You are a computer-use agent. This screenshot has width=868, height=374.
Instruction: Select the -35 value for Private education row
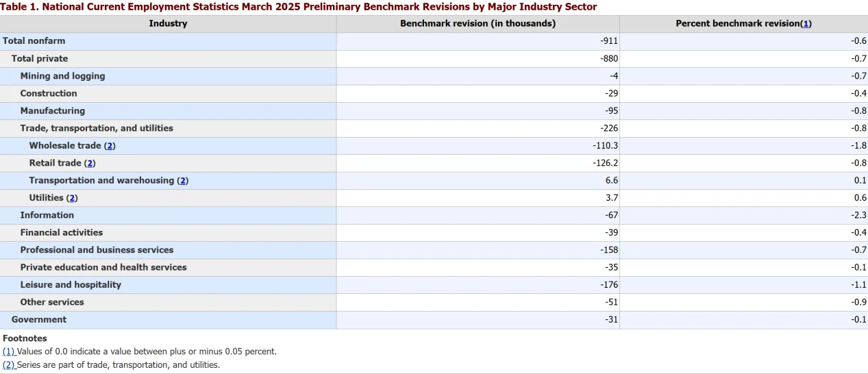click(611, 268)
